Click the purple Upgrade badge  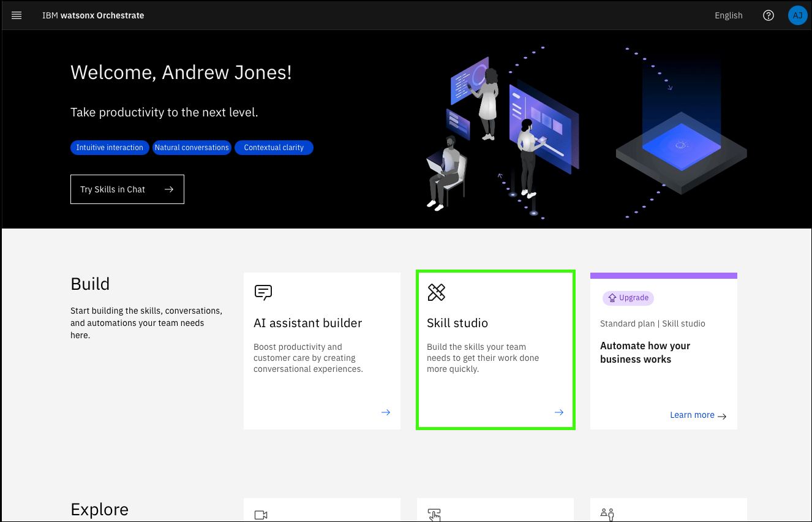click(628, 298)
